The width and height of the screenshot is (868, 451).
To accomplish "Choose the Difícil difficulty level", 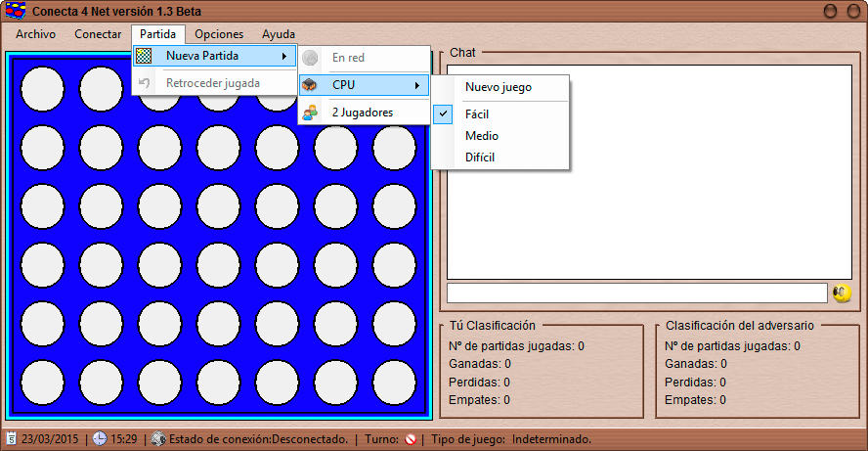I will [x=480, y=158].
